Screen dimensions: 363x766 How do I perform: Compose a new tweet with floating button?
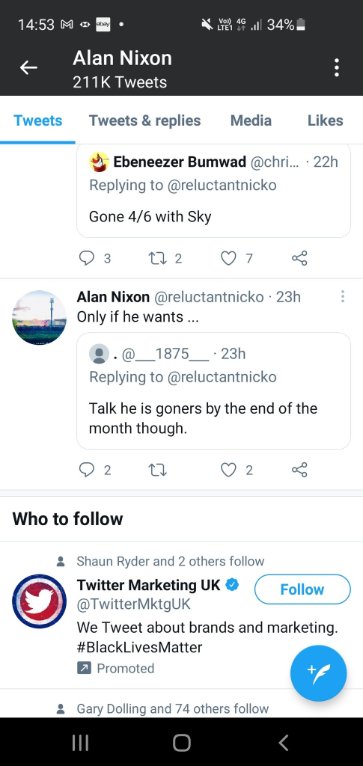319,673
